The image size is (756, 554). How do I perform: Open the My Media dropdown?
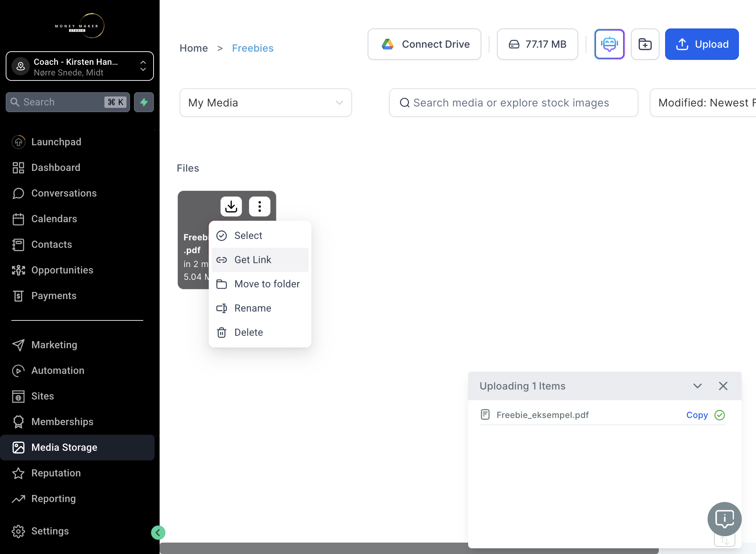pos(266,103)
